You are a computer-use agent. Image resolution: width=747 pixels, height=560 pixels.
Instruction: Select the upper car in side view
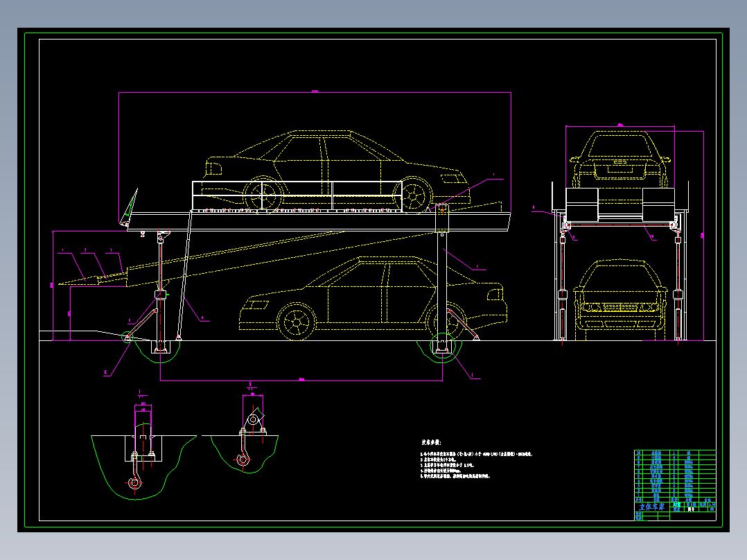(x=337, y=170)
